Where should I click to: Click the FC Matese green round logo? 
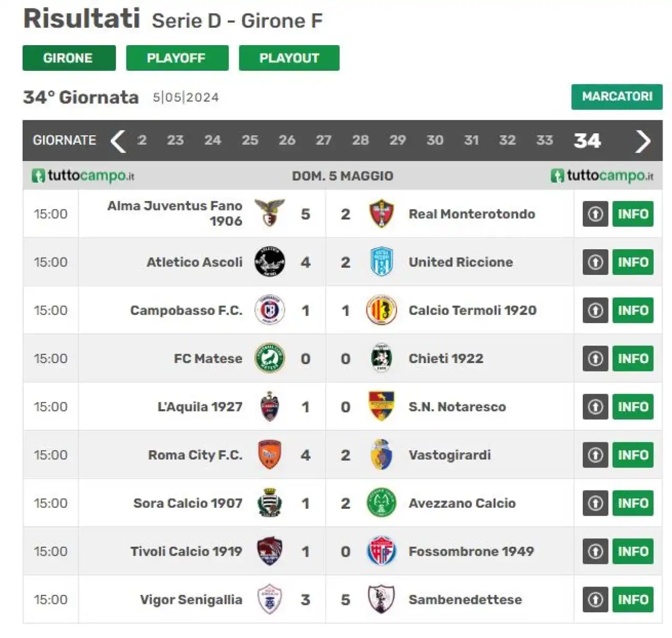coord(269,358)
